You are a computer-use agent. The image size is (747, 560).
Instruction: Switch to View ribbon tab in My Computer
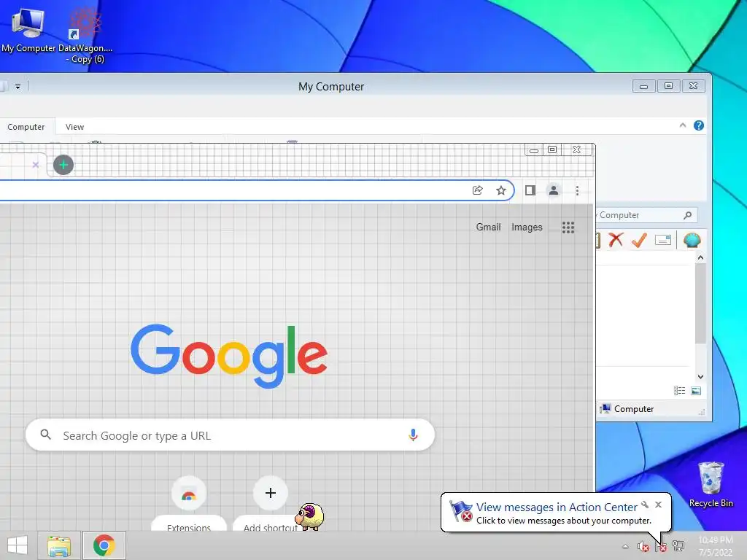75,127
